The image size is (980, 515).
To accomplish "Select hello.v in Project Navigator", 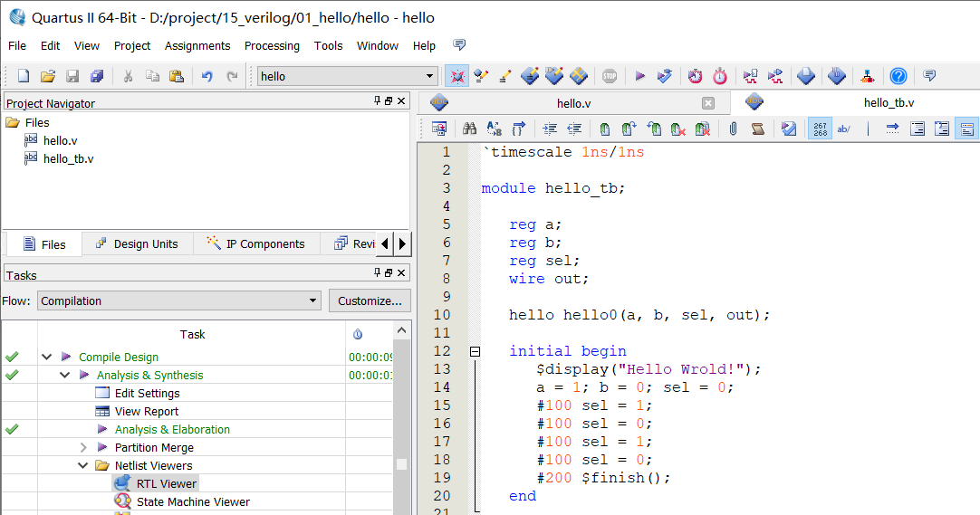I will [60, 140].
